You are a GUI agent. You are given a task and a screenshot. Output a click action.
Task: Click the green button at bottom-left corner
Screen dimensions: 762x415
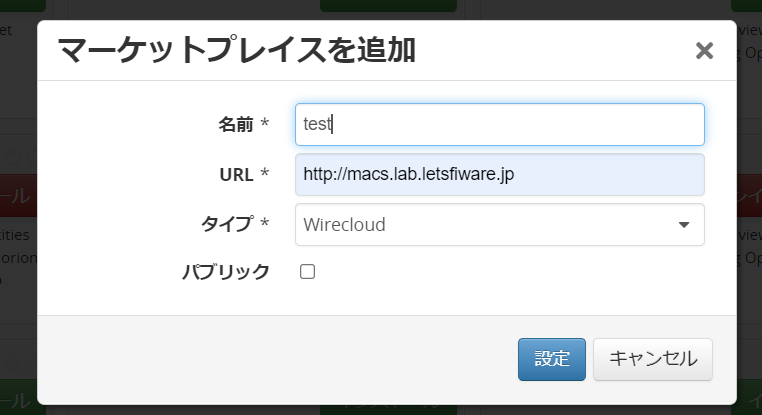(18, 400)
